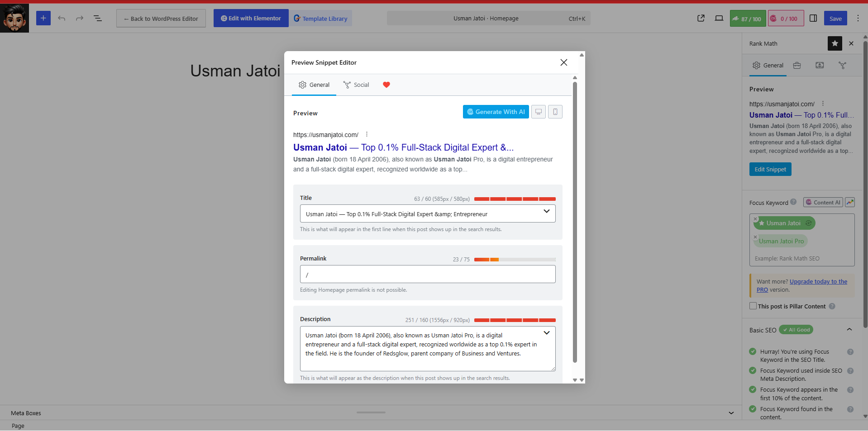Click the block inserter plus button

pos(43,19)
